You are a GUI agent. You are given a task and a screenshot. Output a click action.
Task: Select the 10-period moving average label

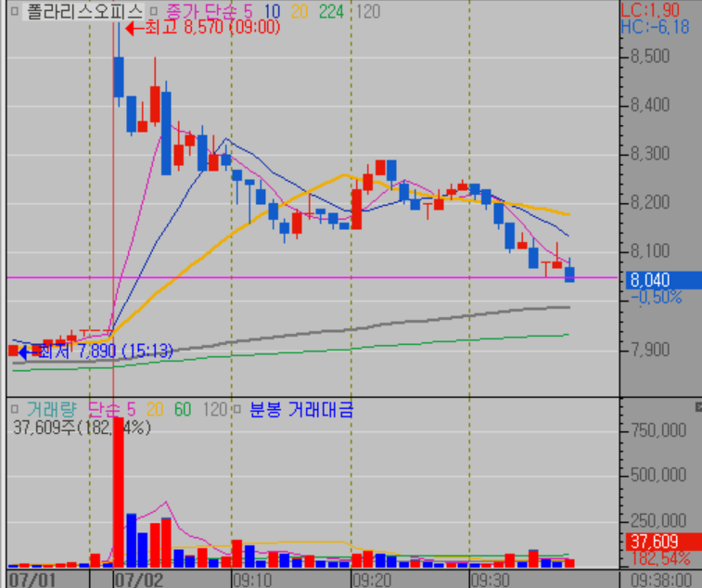tap(272, 12)
